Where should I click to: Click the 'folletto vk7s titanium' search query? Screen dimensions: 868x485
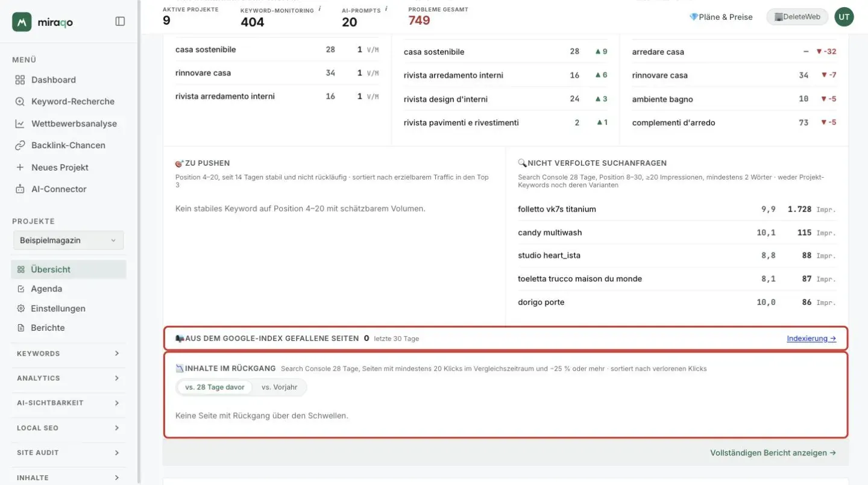[x=557, y=209]
